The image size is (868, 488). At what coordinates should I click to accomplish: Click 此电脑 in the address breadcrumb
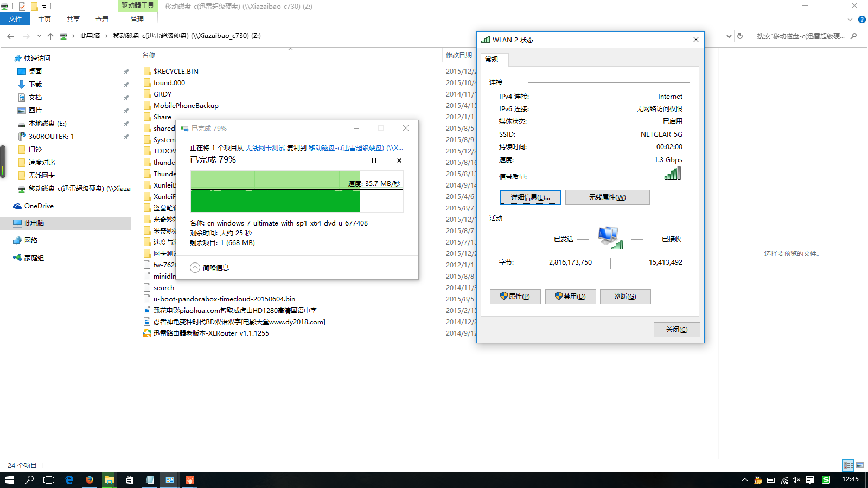pos(90,36)
